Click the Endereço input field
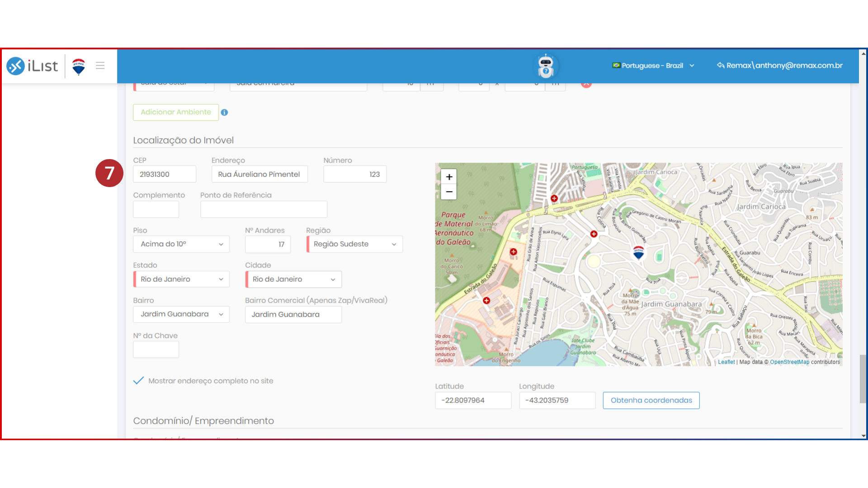 (x=259, y=174)
